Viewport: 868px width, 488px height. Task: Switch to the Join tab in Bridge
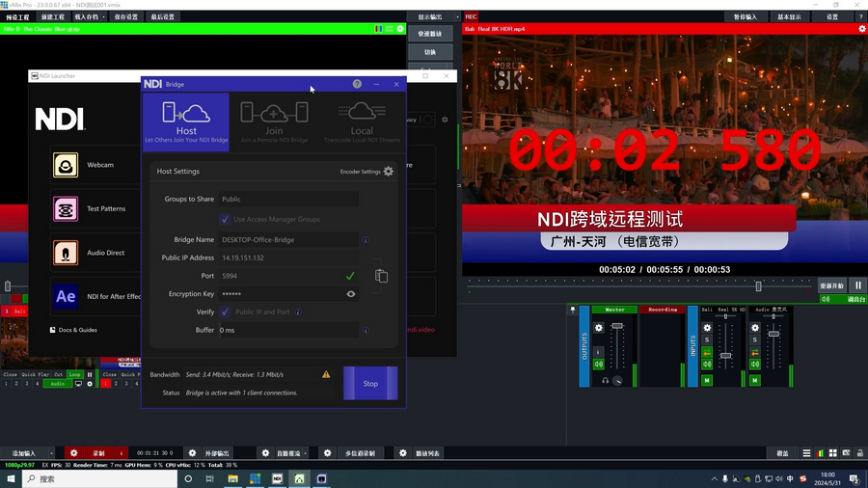(x=274, y=122)
